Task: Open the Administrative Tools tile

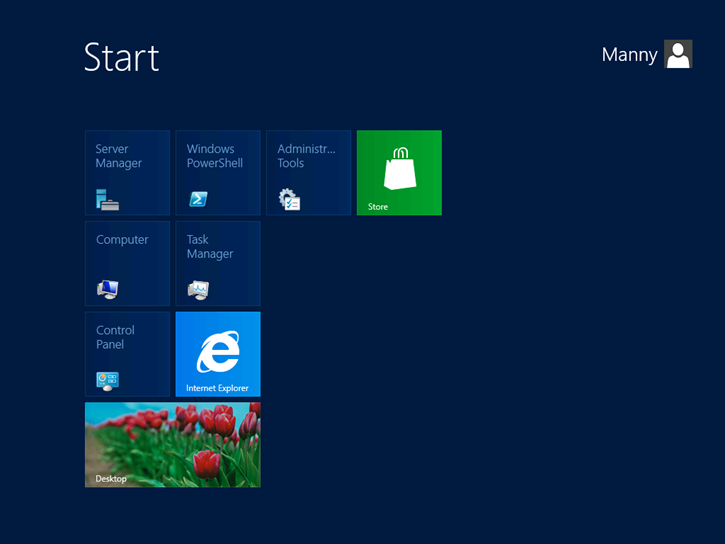Action: tap(308, 172)
